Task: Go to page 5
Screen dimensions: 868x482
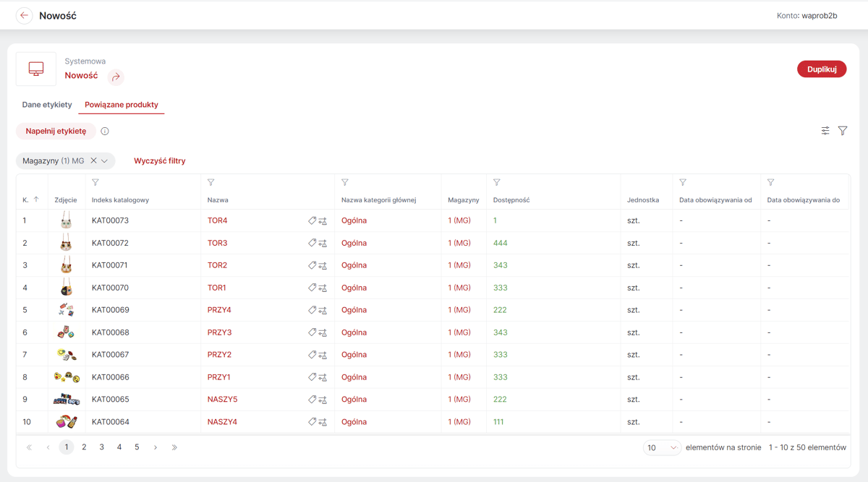Action: pyautogui.click(x=137, y=447)
